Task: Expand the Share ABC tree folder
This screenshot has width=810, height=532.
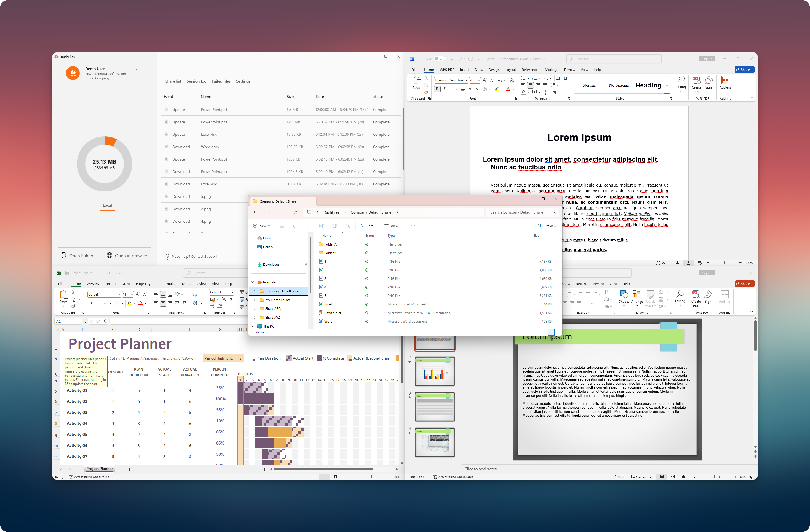Action: coord(255,309)
